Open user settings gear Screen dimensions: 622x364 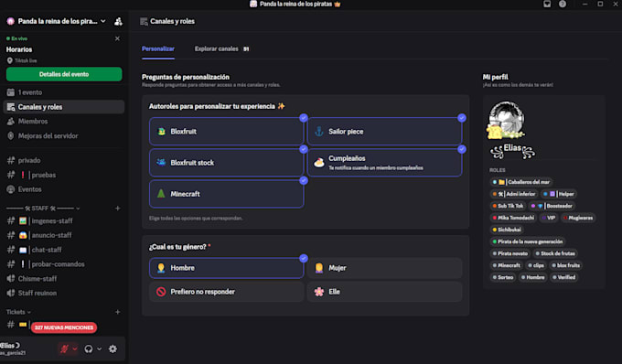113,349
